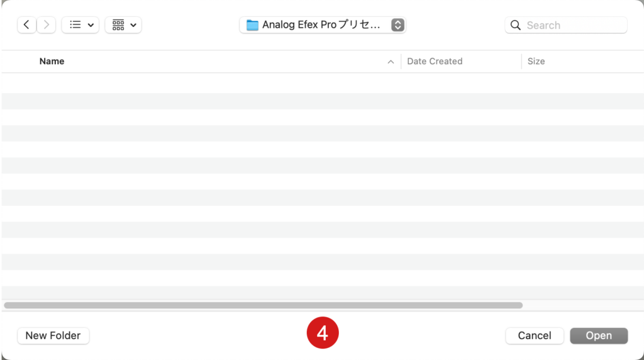Open the Analog Efex Pro folder path popup
Viewport: 644px width, 360px height.
pyautogui.click(x=323, y=25)
